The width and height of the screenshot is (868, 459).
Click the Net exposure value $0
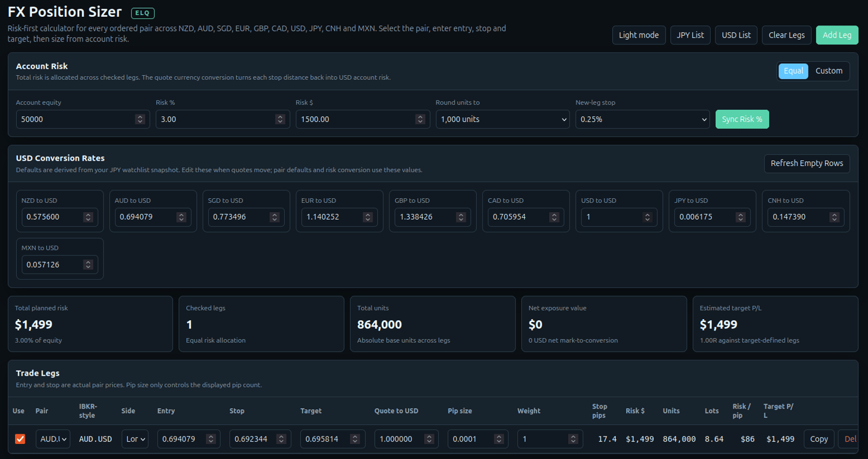535,325
